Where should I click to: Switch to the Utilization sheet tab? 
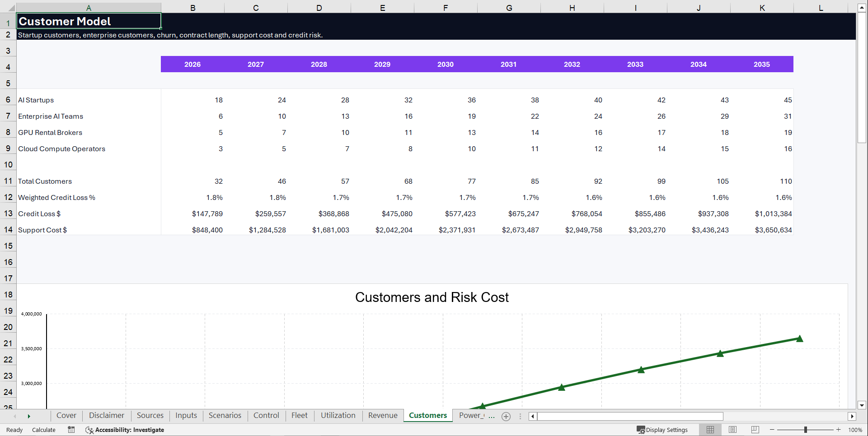[338, 416]
